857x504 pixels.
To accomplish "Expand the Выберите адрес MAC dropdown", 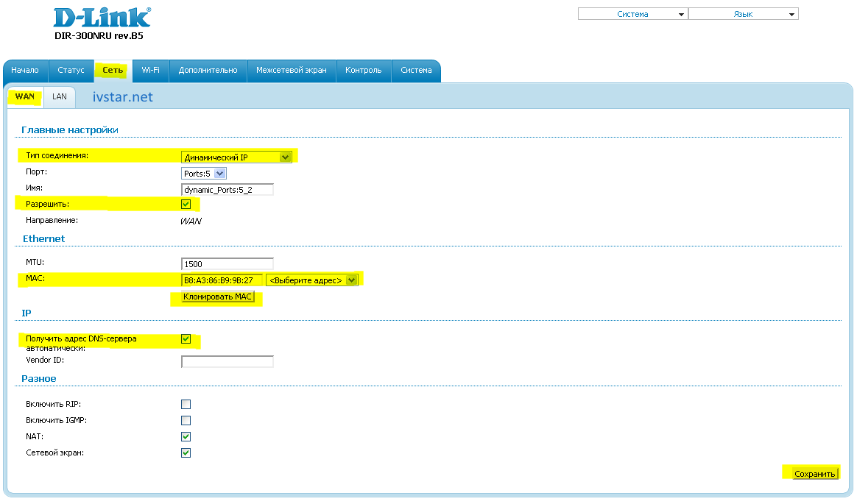I will pos(311,280).
